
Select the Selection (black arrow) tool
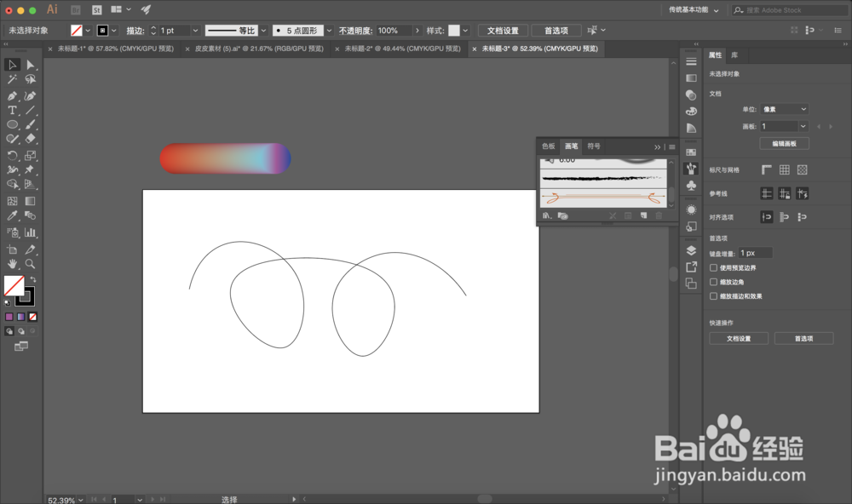12,65
